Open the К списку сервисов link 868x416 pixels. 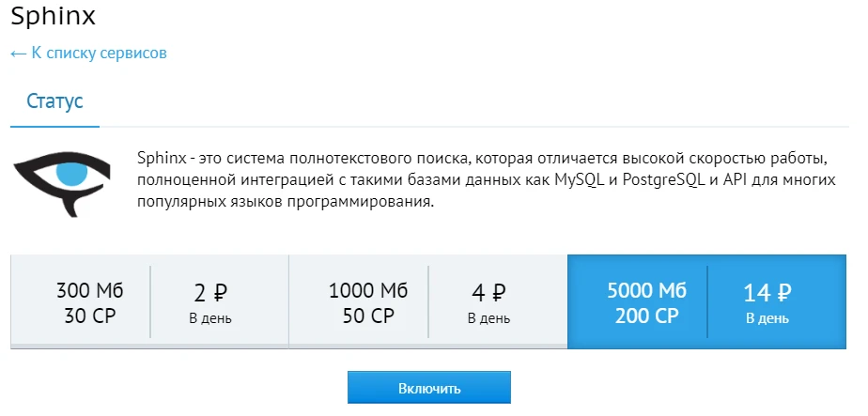(99, 54)
